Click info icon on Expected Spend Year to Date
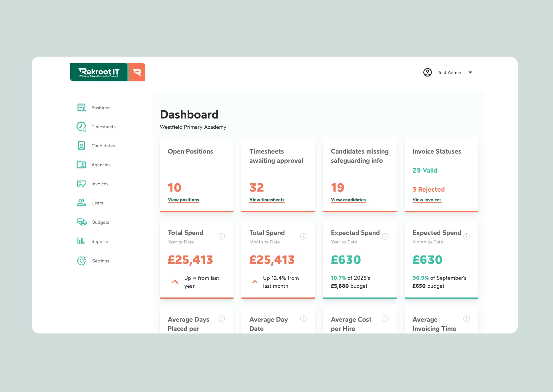The width and height of the screenshot is (553, 392). point(385,236)
